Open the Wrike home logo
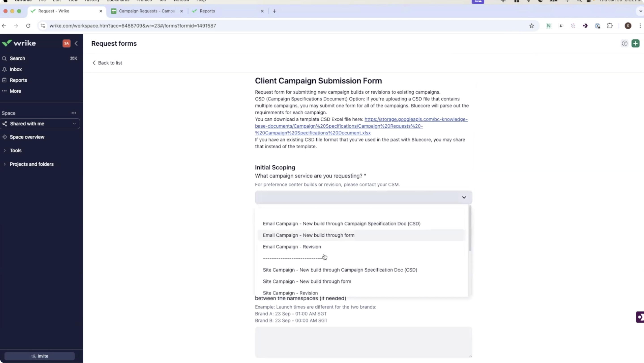This screenshot has height=363, width=644. pos(19,43)
